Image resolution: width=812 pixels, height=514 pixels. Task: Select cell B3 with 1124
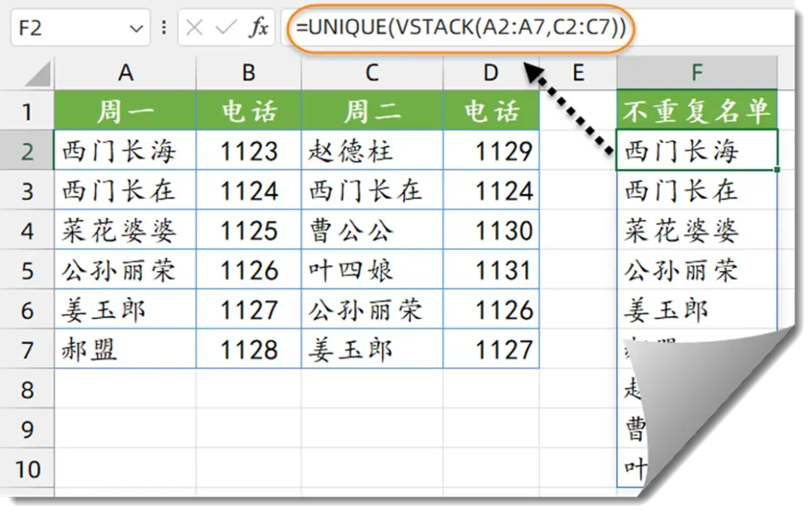[x=249, y=190]
